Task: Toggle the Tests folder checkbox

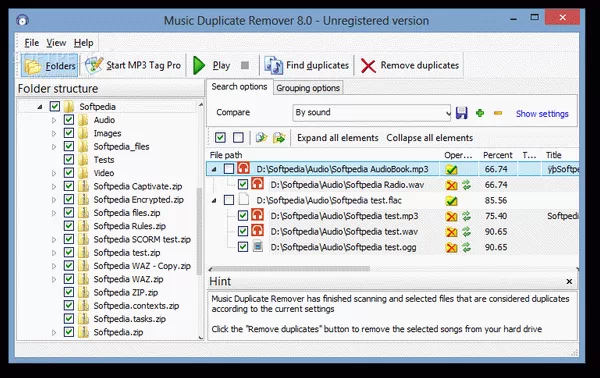Action: tap(69, 160)
